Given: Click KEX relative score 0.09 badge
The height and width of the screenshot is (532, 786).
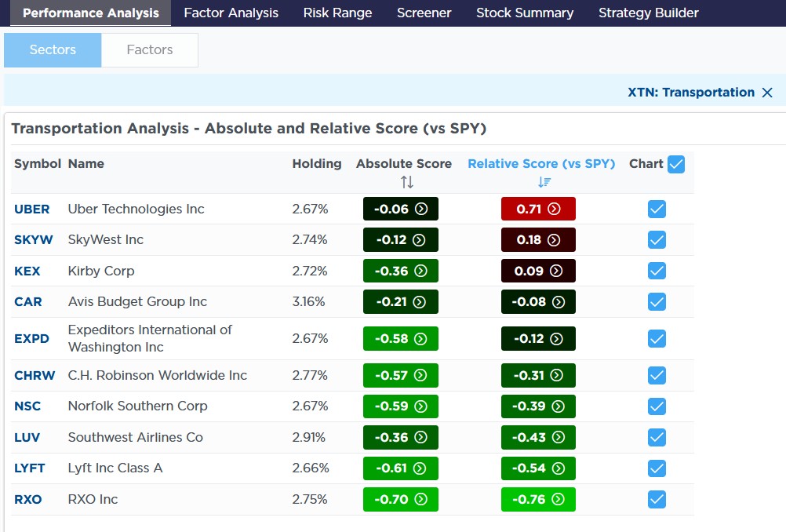Looking at the screenshot, I should point(538,271).
